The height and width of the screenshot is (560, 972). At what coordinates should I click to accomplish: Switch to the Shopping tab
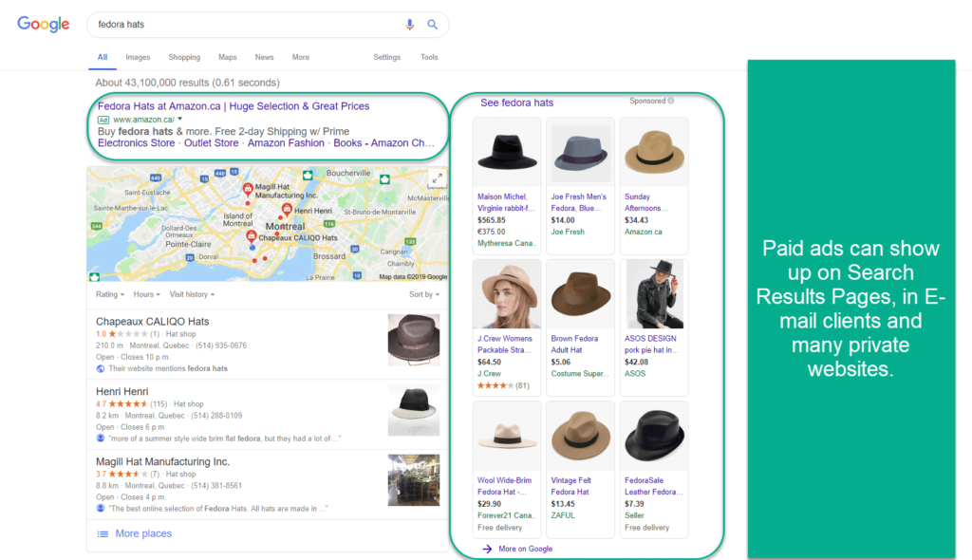tap(184, 57)
